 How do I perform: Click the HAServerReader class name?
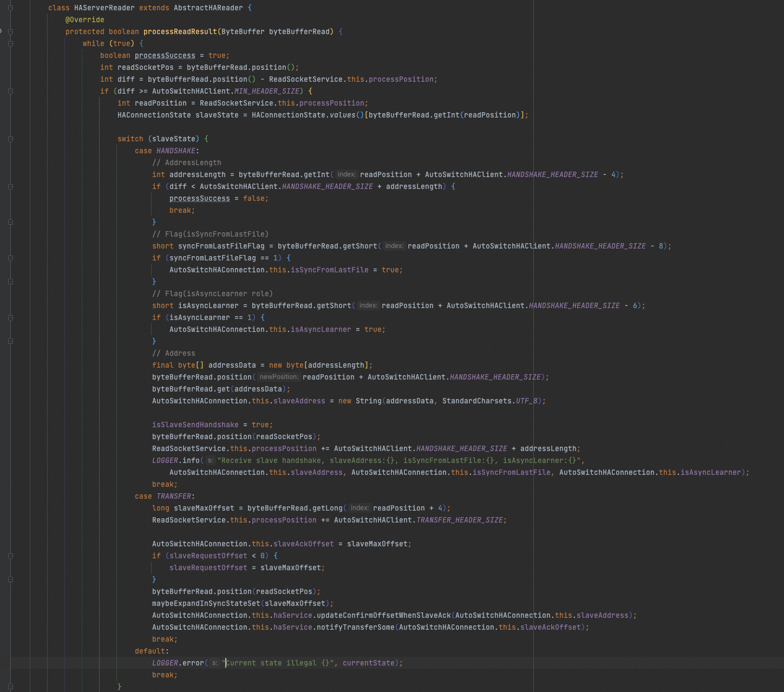104,8
